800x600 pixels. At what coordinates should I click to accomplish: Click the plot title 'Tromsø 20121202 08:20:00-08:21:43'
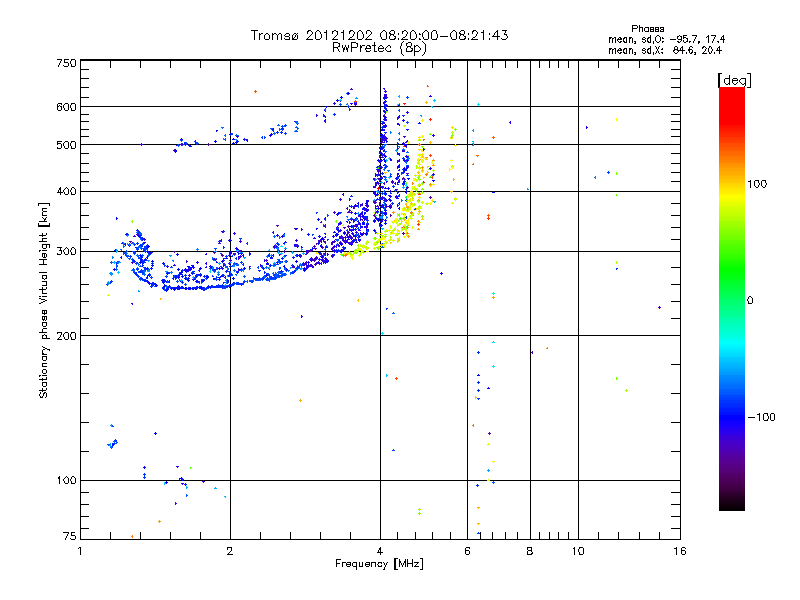click(x=379, y=35)
